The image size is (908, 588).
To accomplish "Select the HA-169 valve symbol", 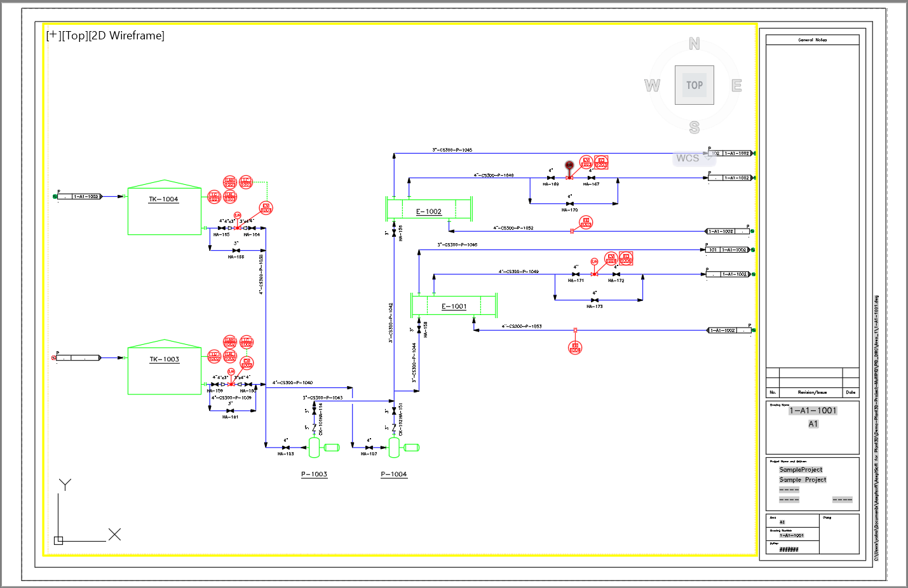I will tap(551, 178).
